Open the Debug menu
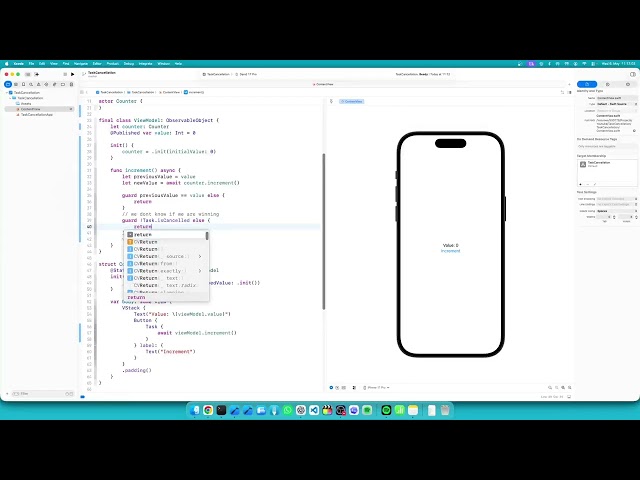Image resolution: width=640 pixels, height=480 pixels. pos(129,64)
